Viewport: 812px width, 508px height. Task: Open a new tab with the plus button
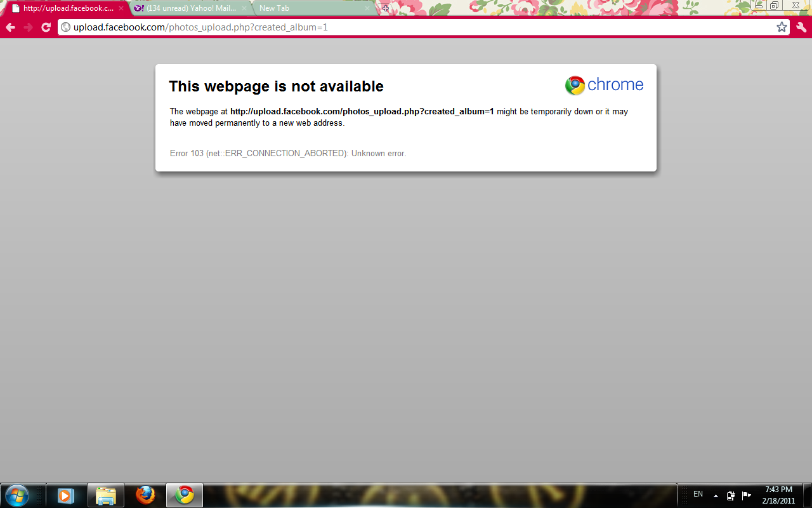[x=385, y=8]
